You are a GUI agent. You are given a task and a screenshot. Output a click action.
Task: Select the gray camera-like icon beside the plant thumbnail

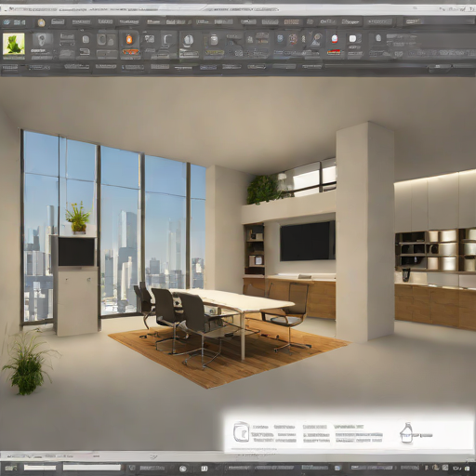tap(43, 40)
